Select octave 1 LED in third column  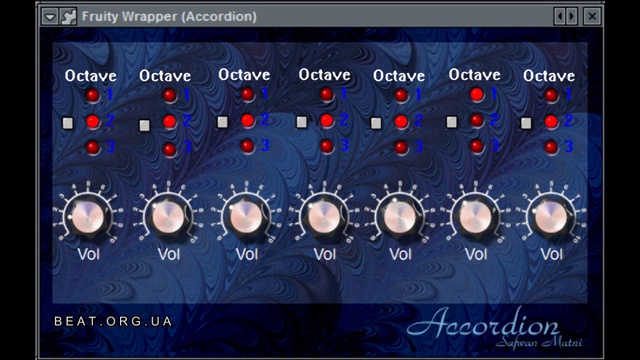point(248,94)
